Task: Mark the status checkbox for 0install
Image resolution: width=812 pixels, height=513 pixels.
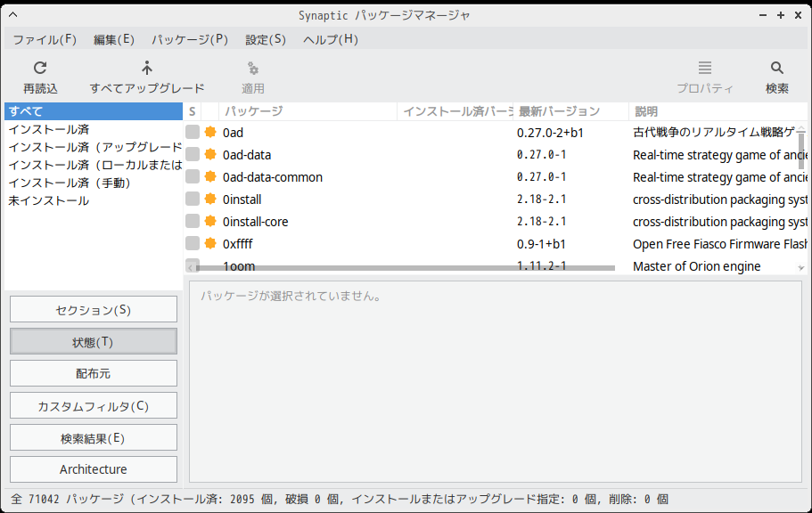Action: click(x=193, y=199)
